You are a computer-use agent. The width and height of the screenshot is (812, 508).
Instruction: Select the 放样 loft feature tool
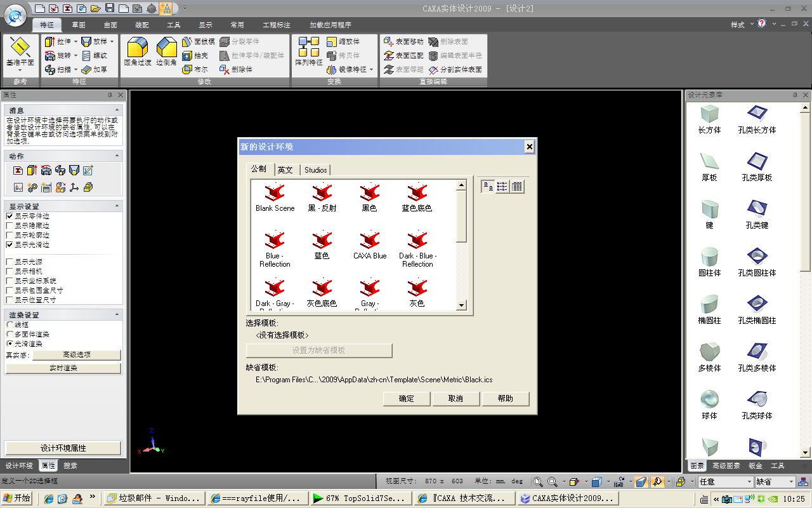pyautogui.click(x=95, y=41)
